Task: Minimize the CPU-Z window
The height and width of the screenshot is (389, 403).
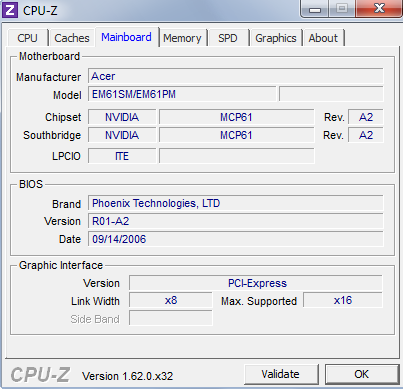Action: pyautogui.click(x=315, y=8)
